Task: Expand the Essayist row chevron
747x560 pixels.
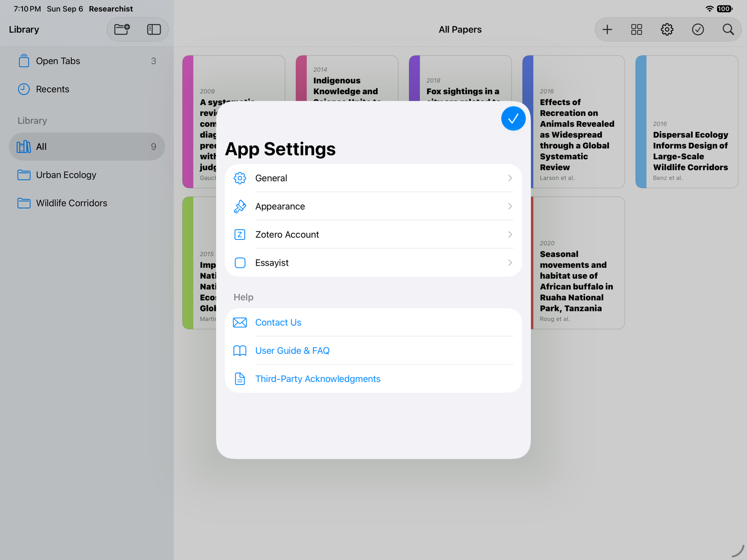Action: tap(510, 263)
